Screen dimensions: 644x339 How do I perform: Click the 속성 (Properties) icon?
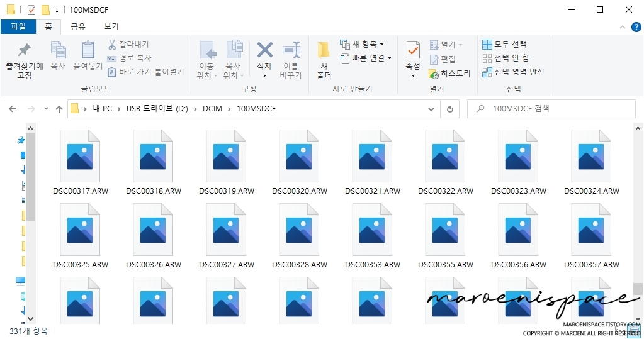[413, 50]
